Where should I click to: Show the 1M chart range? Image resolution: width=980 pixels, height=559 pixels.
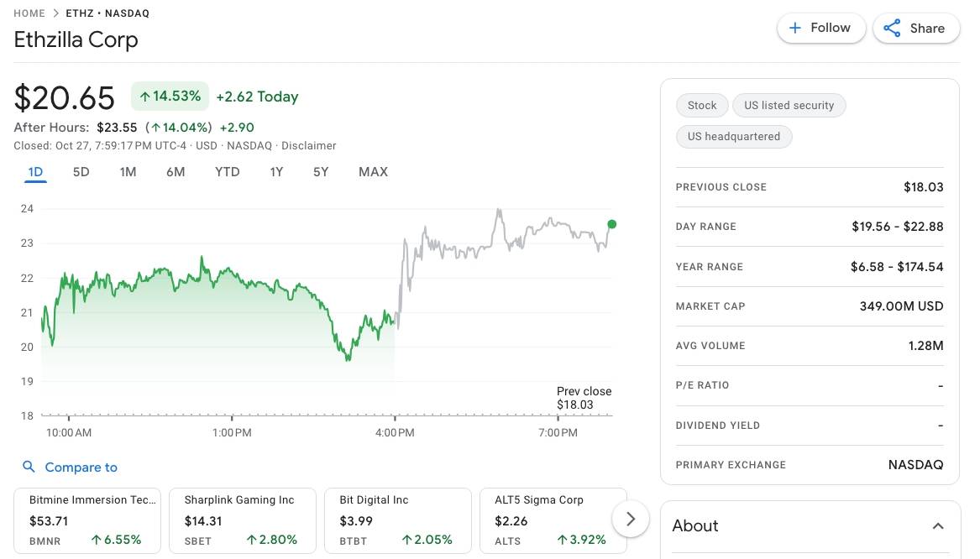tap(128, 172)
